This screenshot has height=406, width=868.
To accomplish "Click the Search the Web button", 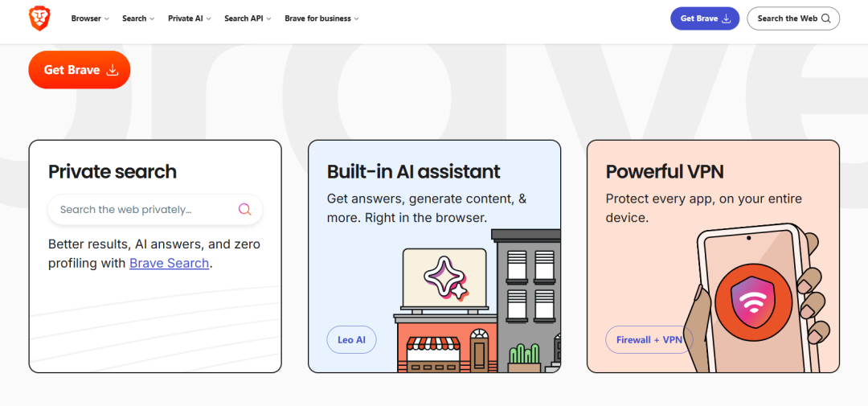I will (793, 18).
